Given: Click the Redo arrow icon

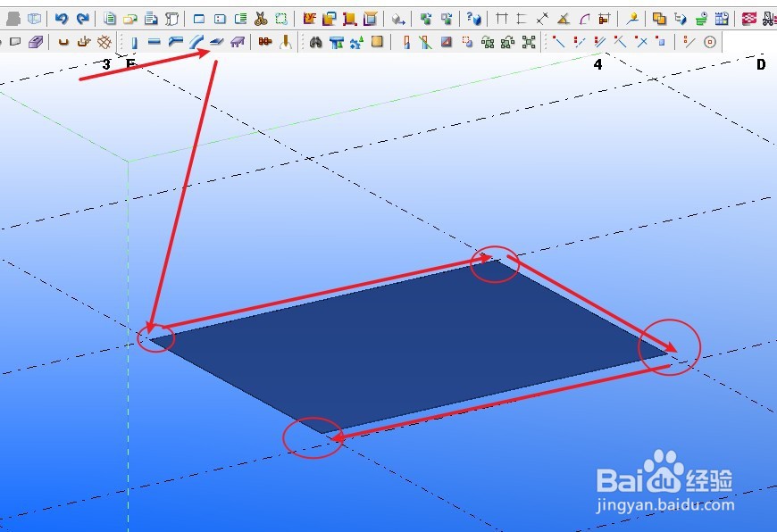Looking at the screenshot, I should tap(82, 19).
